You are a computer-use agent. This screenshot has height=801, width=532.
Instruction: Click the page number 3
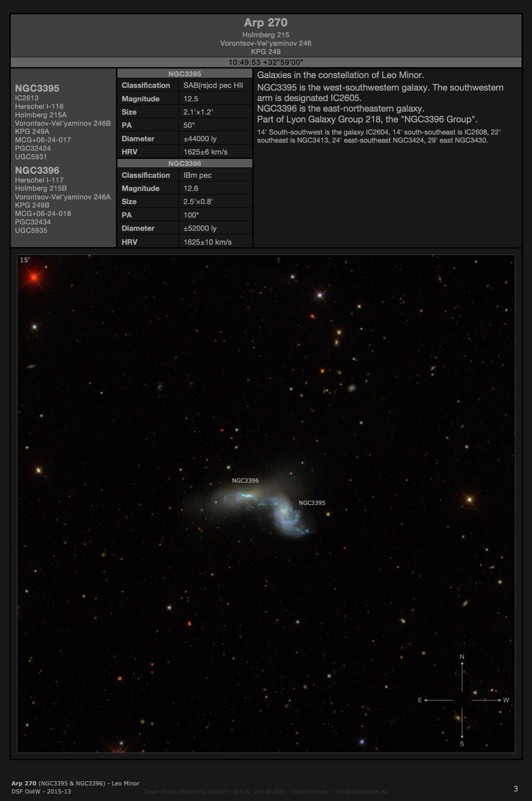click(x=516, y=789)
